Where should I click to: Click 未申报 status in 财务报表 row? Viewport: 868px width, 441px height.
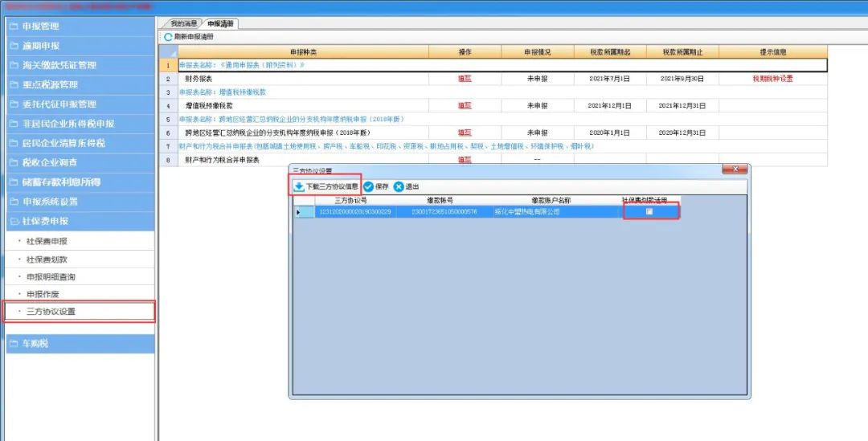(537, 80)
